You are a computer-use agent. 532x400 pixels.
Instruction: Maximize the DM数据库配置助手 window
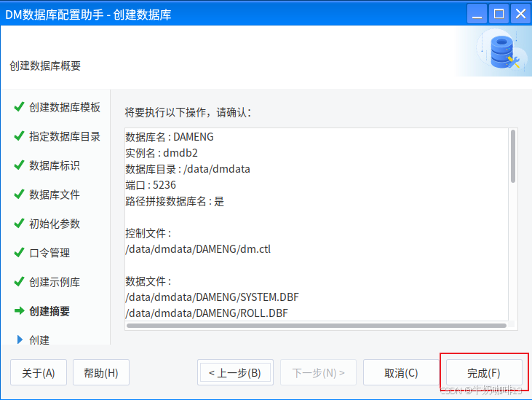coord(499,14)
